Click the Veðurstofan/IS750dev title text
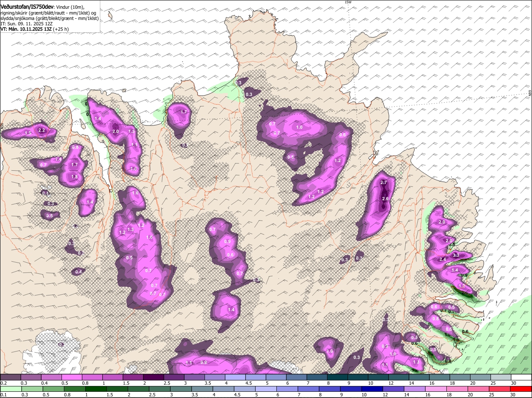Viewport: 532px width, 398px height. click(27, 7)
